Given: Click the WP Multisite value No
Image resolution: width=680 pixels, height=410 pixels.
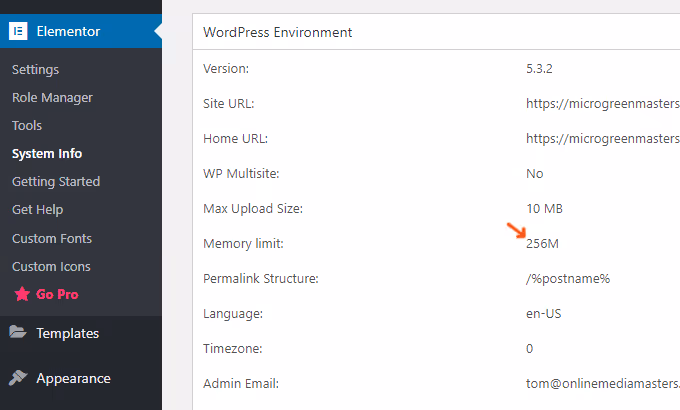Looking at the screenshot, I should [x=534, y=174].
